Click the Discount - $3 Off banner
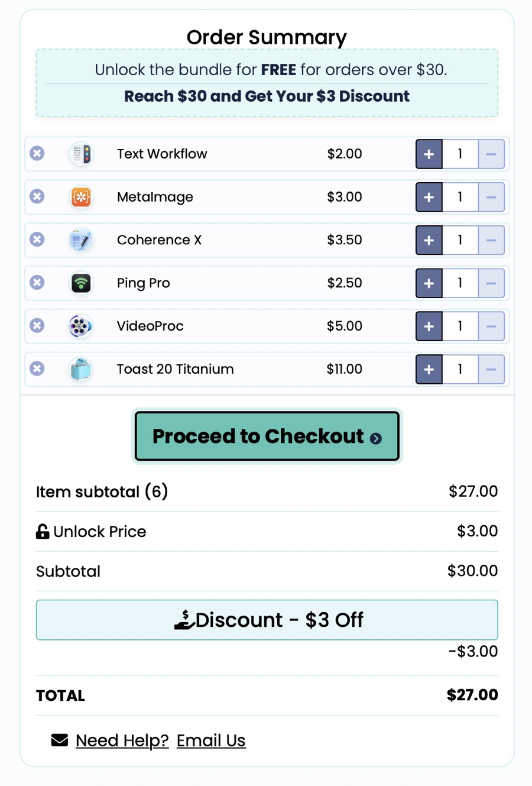The width and height of the screenshot is (532, 786). pos(267,620)
